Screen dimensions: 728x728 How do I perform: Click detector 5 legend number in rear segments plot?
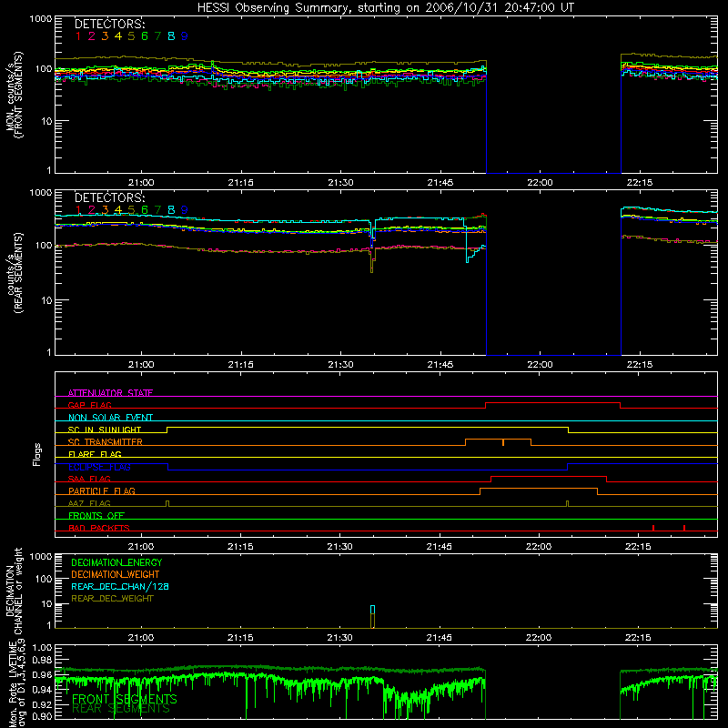131,210
